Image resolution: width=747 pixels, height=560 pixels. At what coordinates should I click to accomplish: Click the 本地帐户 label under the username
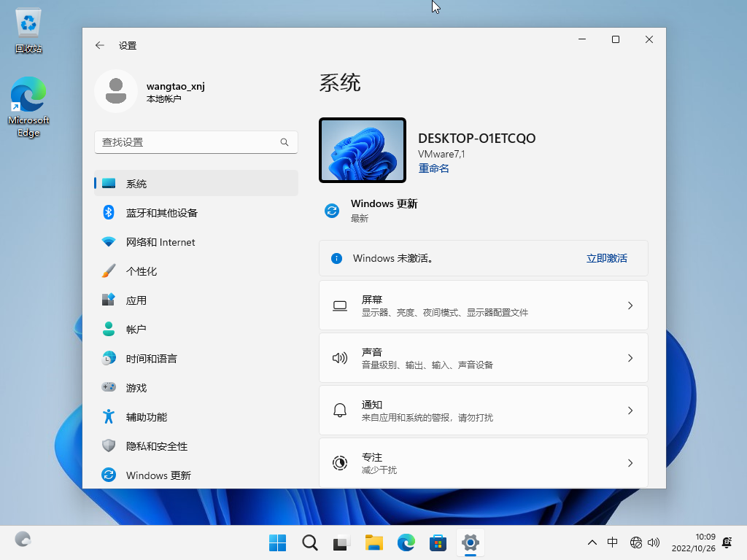pos(163,98)
